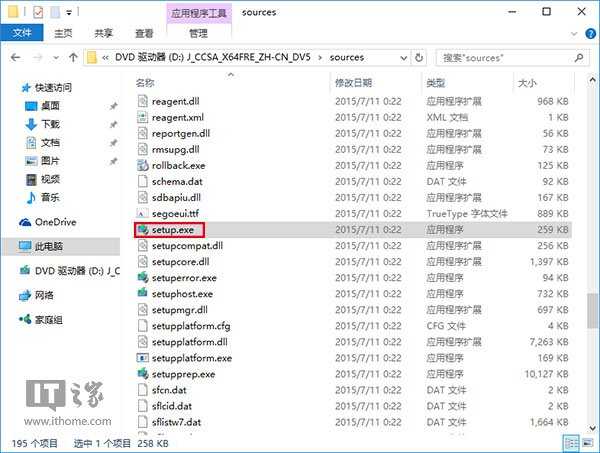Click the segoeui.ttf font file icon
Viewport: 600px width, 453px height.
click(143, 214)
